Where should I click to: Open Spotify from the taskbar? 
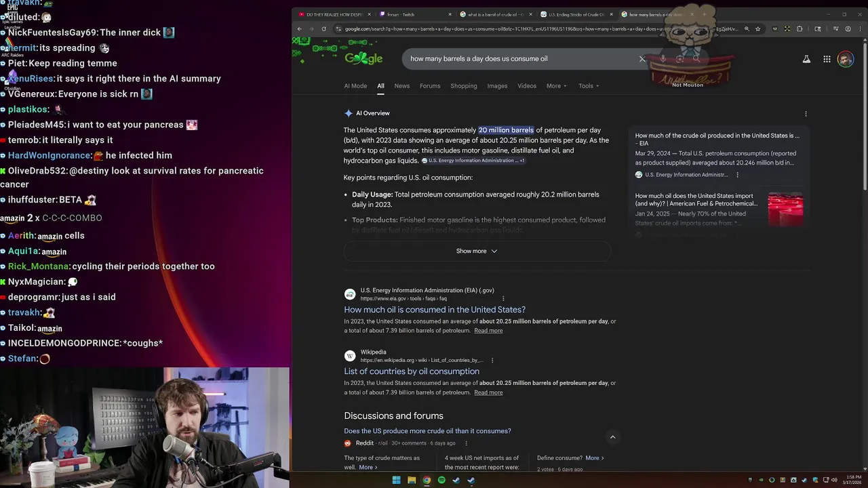click(x=441, y=481)
